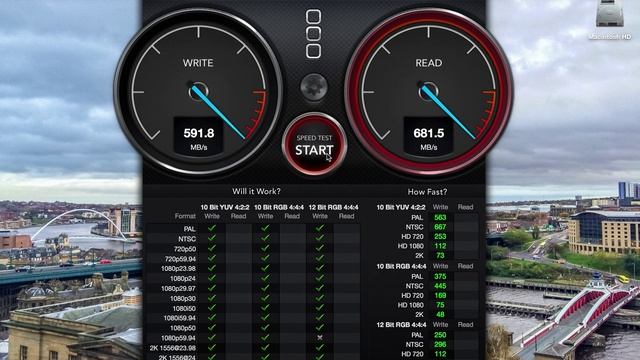Click '10 Bit YUV 4:2:2' header in Will it Work
640x360 pixels.
point(225,207)
